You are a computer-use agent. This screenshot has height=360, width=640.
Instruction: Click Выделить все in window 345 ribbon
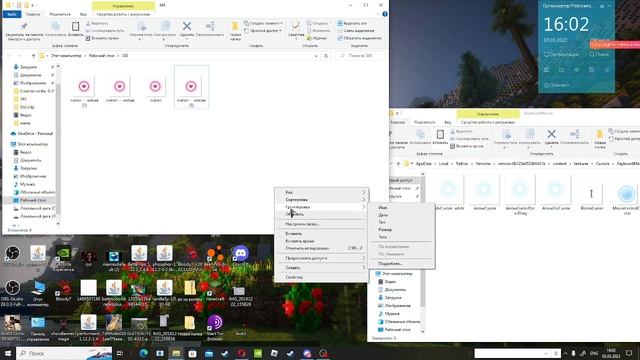[x=352, y=24]
